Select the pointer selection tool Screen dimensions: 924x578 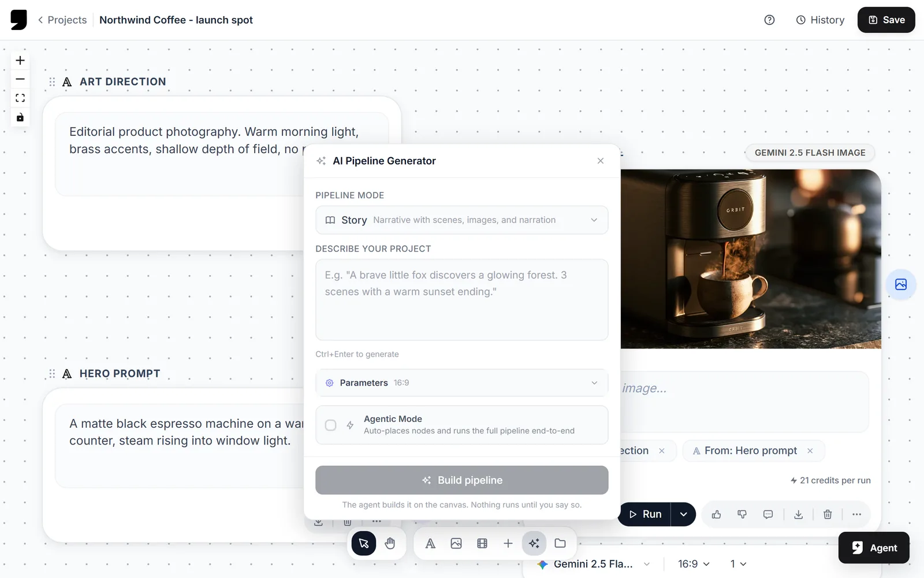(364, 543)
